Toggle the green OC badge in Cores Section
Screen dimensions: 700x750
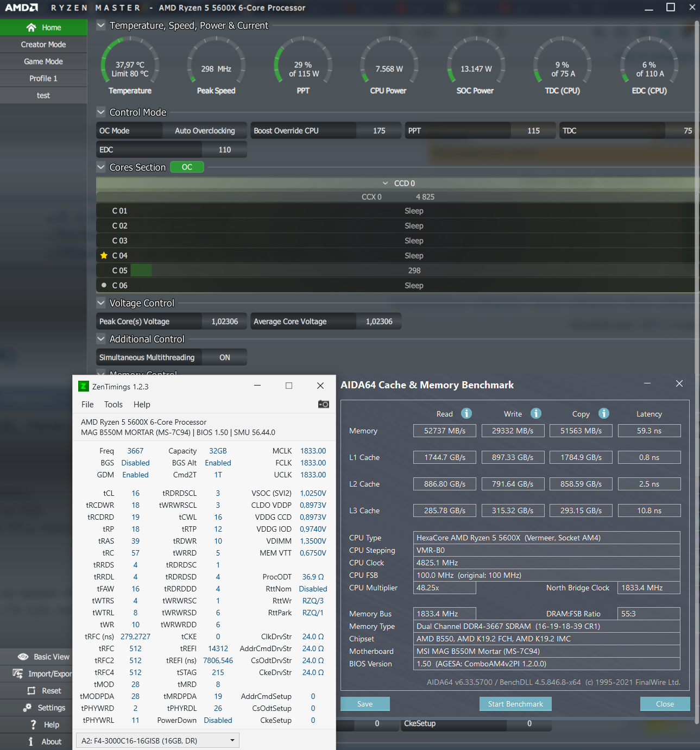[x=187, y=167]
